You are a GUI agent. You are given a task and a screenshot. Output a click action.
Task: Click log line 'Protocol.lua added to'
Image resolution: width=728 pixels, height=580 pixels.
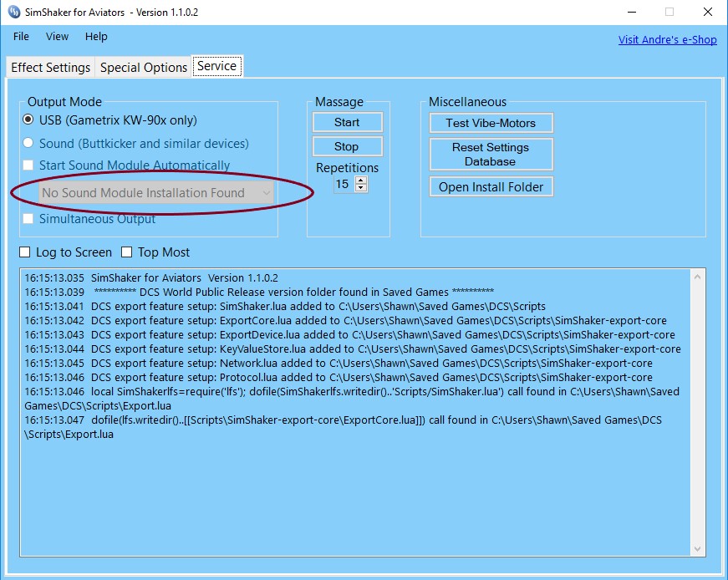(339, 377)
